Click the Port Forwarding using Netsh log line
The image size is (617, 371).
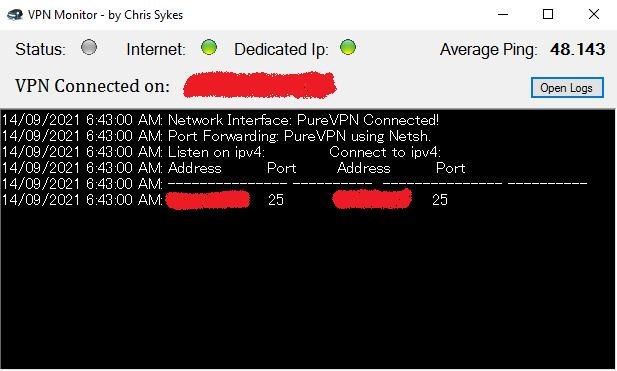(x=216, y=136)
